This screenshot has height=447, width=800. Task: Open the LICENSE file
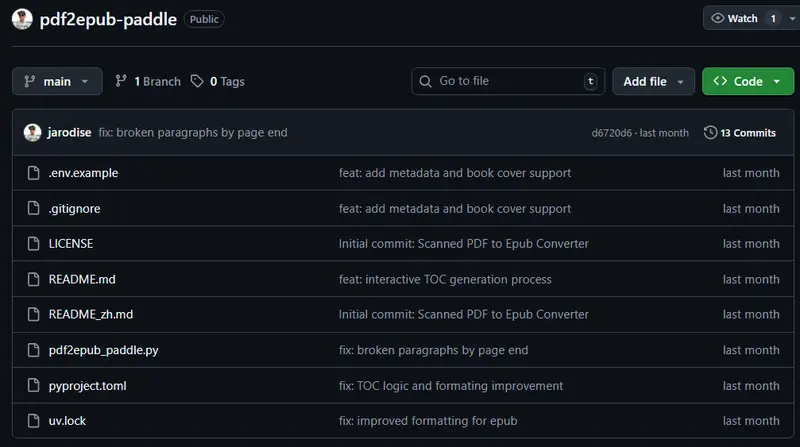(71, 243)
